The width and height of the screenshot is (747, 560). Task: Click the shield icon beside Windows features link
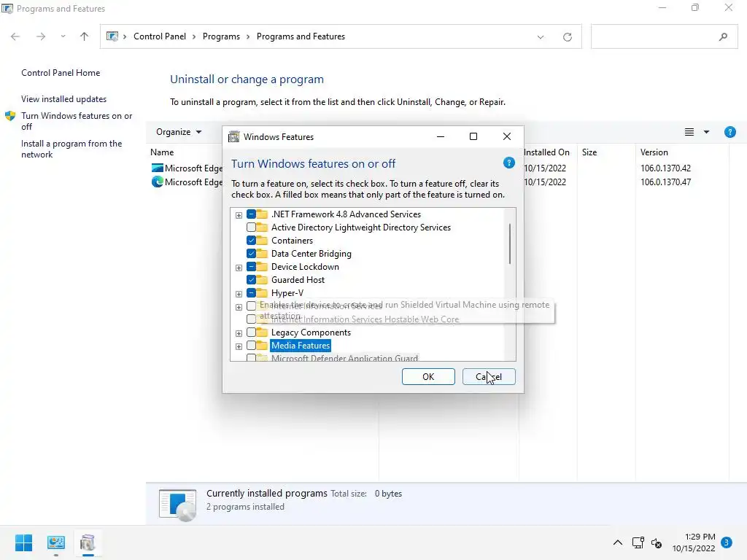pyautogui.click(x=10, y=116)
